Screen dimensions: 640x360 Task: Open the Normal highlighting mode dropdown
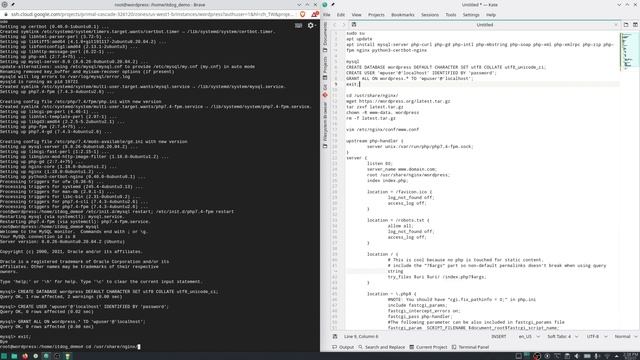(x=625, y=336)
